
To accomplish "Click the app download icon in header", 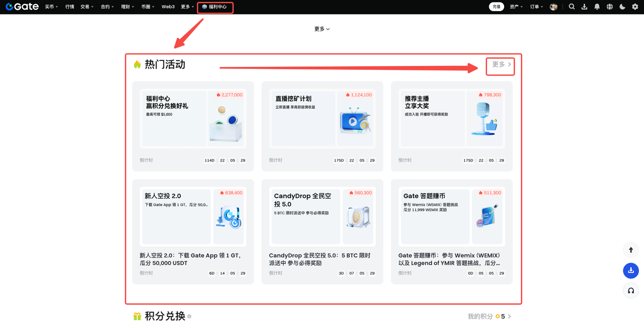I will (x=584, y=7).
